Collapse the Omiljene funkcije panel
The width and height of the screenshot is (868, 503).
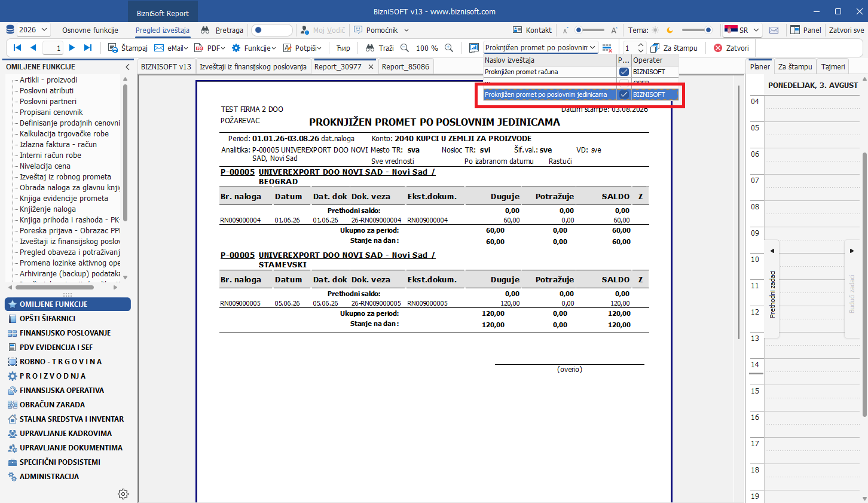point(127,67)
